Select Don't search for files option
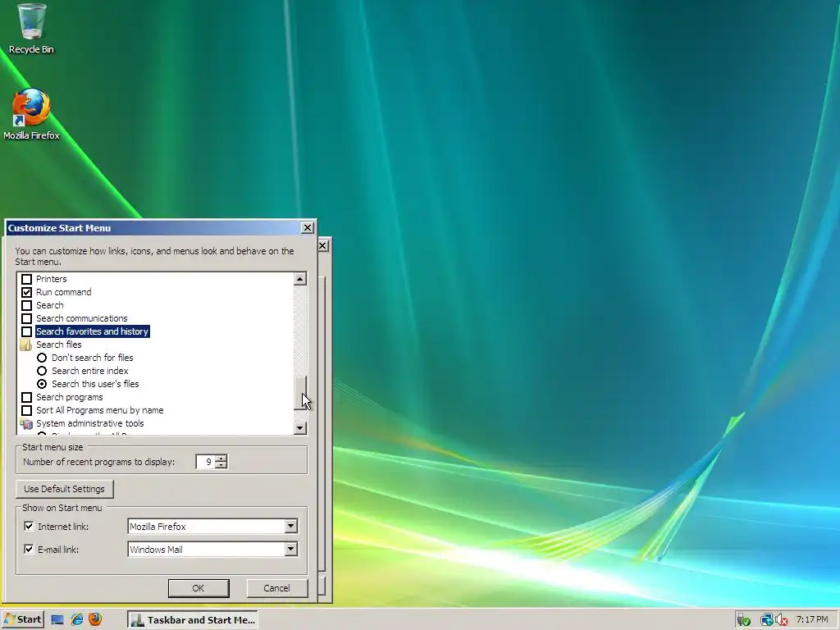The height and width of the screenshot is (630, 840). pos(42,358)
